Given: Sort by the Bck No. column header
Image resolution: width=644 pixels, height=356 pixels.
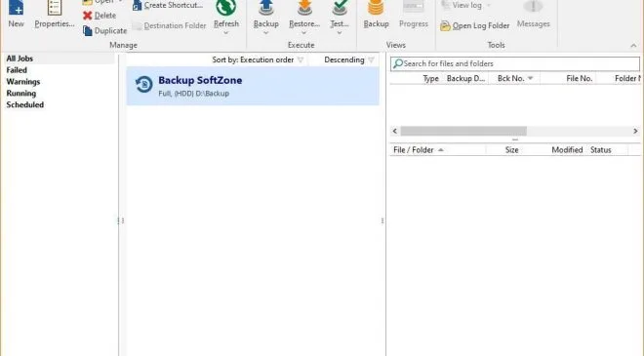Looking at the screenshot, I should pyautogui.click(x=514, y=78).
